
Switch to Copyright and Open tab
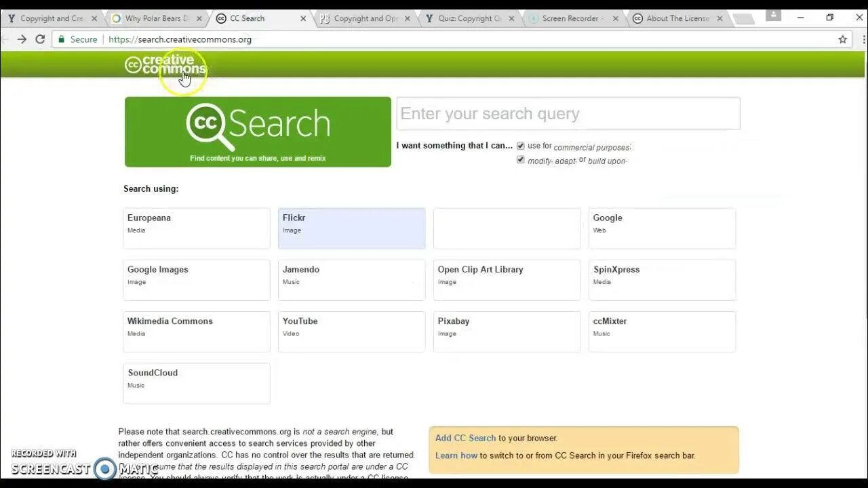tap(365, 18)
